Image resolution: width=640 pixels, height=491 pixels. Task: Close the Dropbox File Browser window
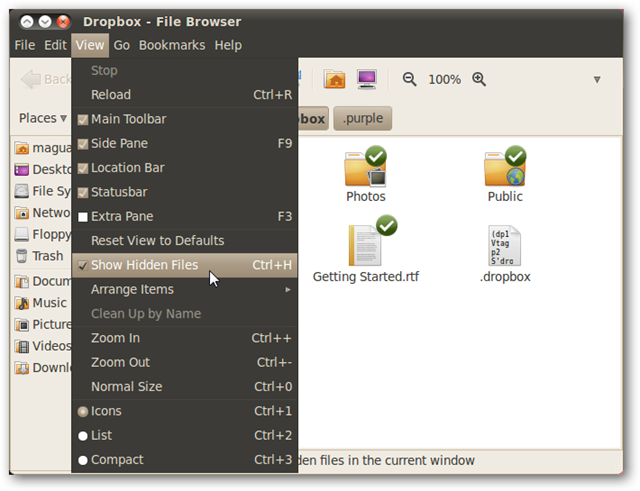tap(63, 21)
